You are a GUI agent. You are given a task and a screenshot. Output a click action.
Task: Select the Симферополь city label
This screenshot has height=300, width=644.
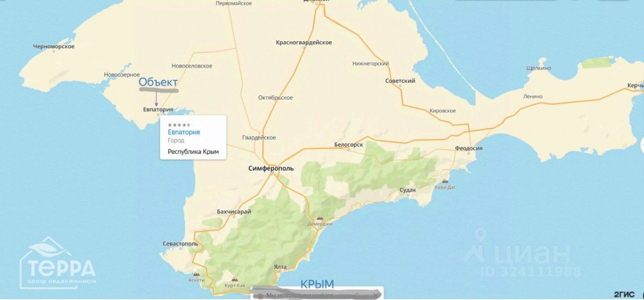click(x=271, y=169)
